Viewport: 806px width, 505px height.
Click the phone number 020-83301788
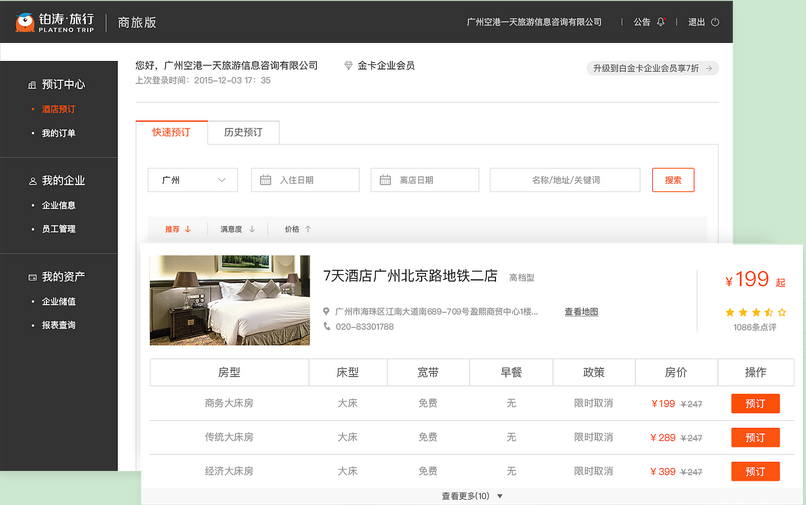(364, 327)
